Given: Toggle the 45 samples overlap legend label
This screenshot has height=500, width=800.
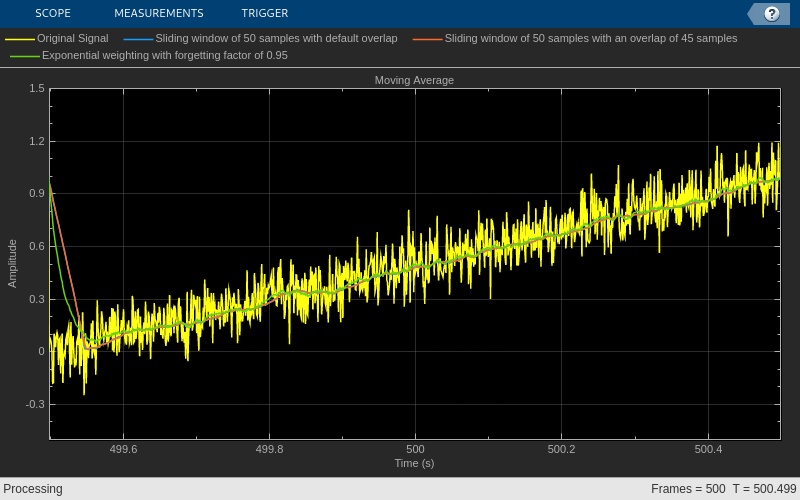Looking at the screenshot, I should [590, 38].
